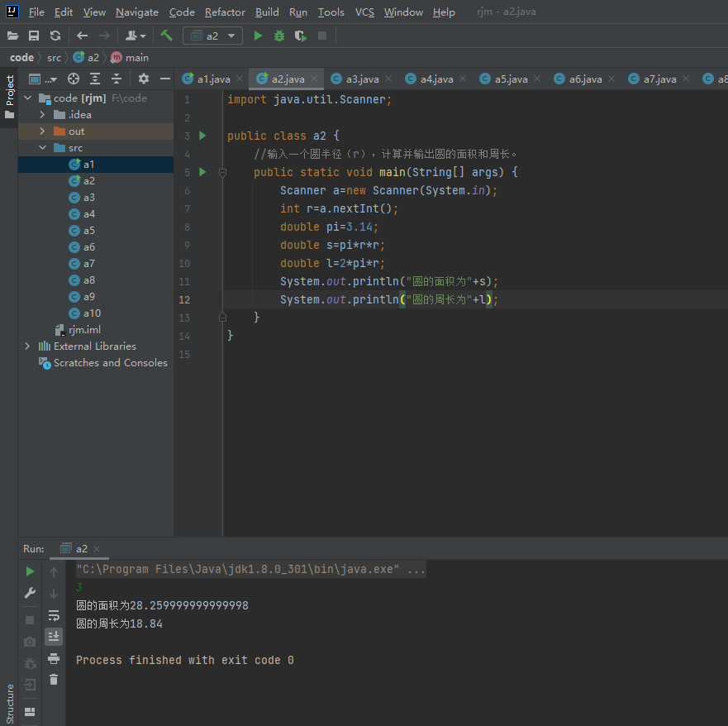Image resolution: width=728 pixels, height=726 pixels.
Task: Clear Run console with the trash icon
Action: (54, 679)
